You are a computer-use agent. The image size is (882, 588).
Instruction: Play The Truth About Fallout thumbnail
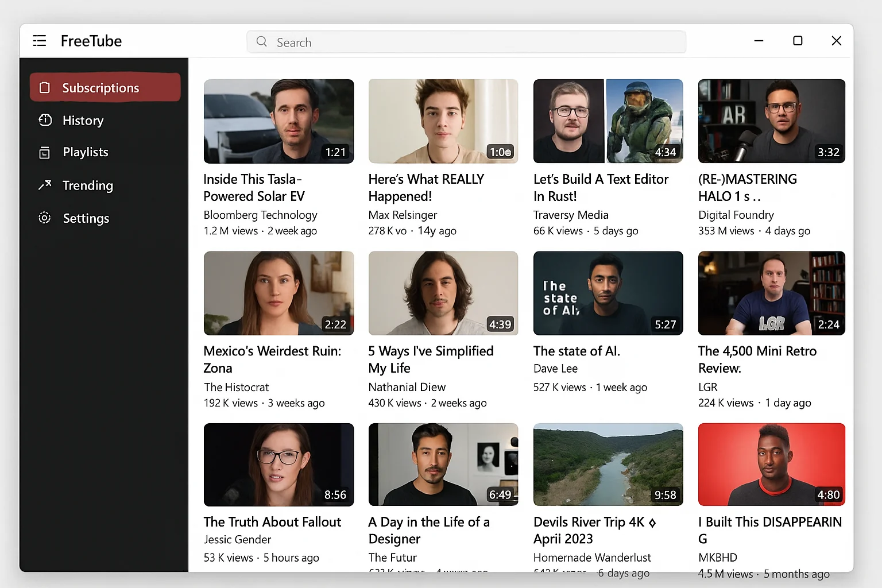click(278, 465)
